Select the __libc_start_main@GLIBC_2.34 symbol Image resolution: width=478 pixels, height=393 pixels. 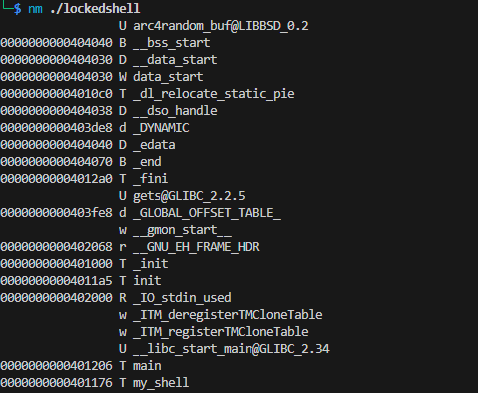tap(231, 349)
